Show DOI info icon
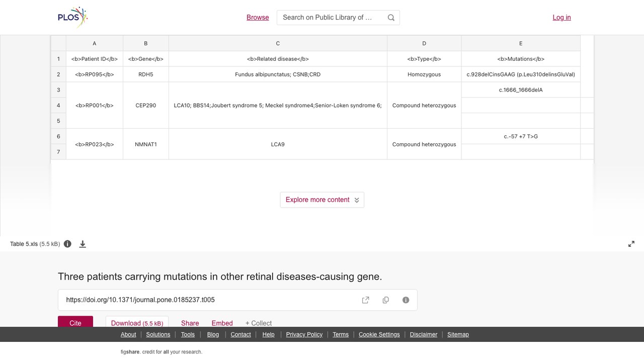This screenshot has width=644, height=362. tap(406, 300)
